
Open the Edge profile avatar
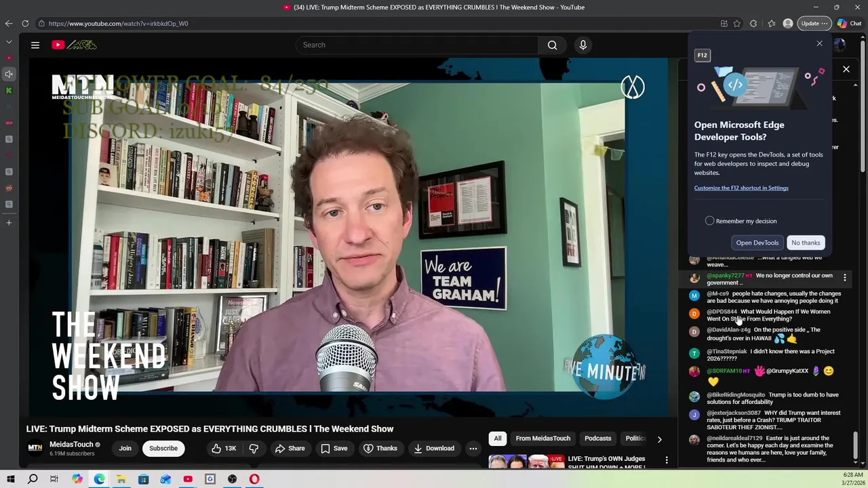click(788, 24)
